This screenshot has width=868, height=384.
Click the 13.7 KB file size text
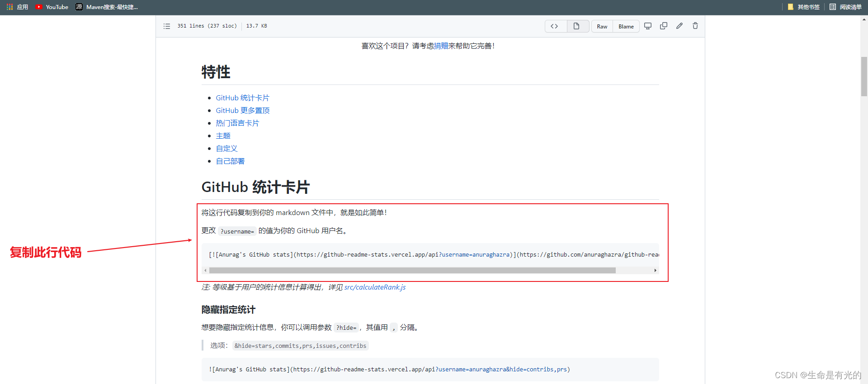256,26
